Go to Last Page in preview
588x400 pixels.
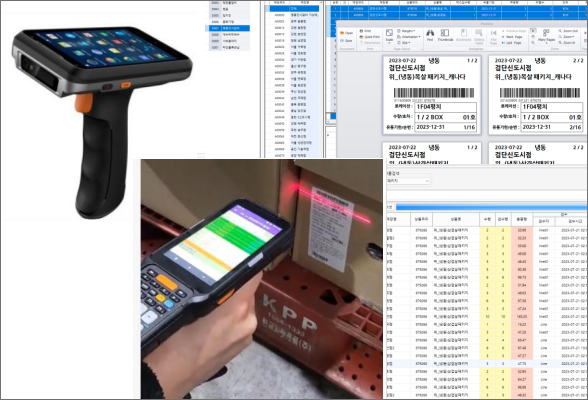pos(511,43)
